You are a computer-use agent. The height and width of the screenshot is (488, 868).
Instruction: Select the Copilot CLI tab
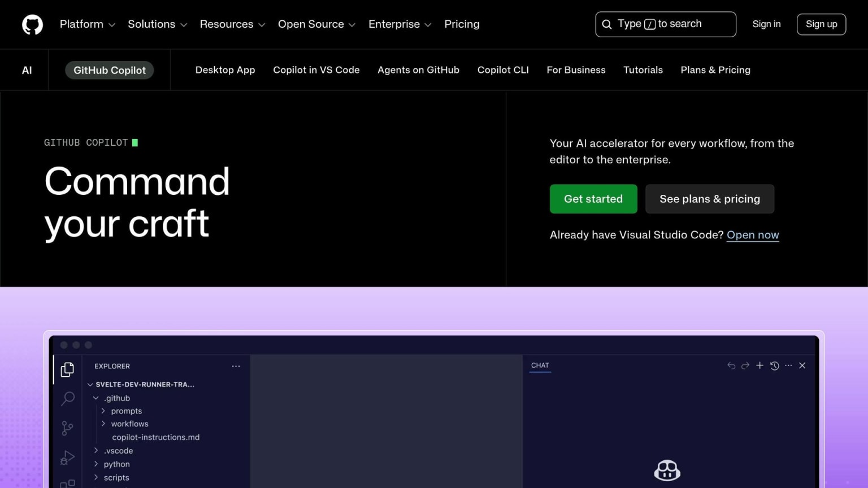point(503,70)
